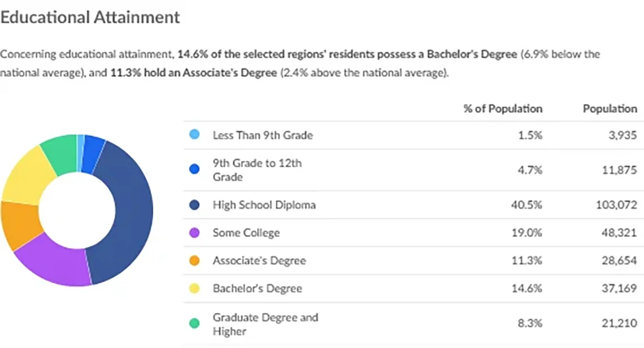Click the purple Some College legend dot

coord(194,233)
